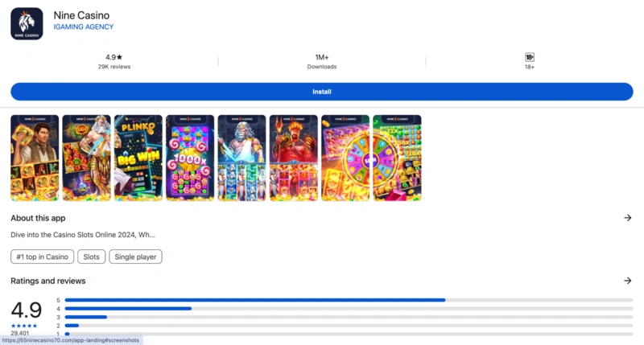644x345 pixels.
Task: Click the large 4.9 rating score
Action: [x=27, y=310]
